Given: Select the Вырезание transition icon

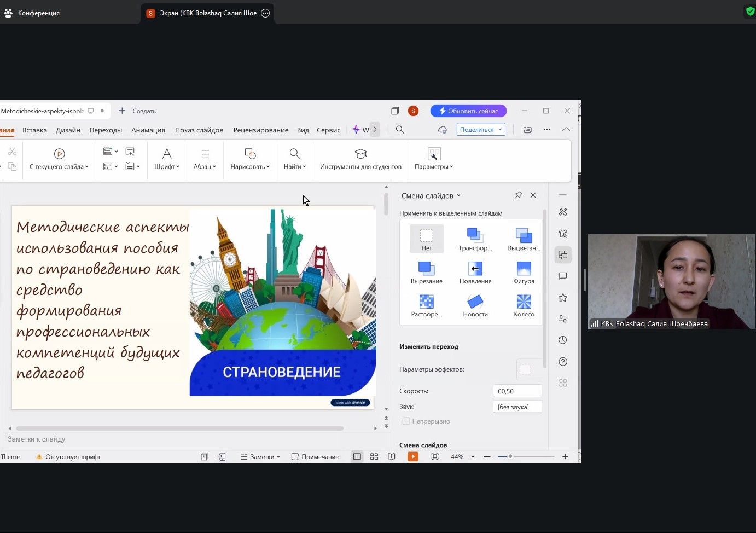Looking at the screenshot, I should point(426,268).
